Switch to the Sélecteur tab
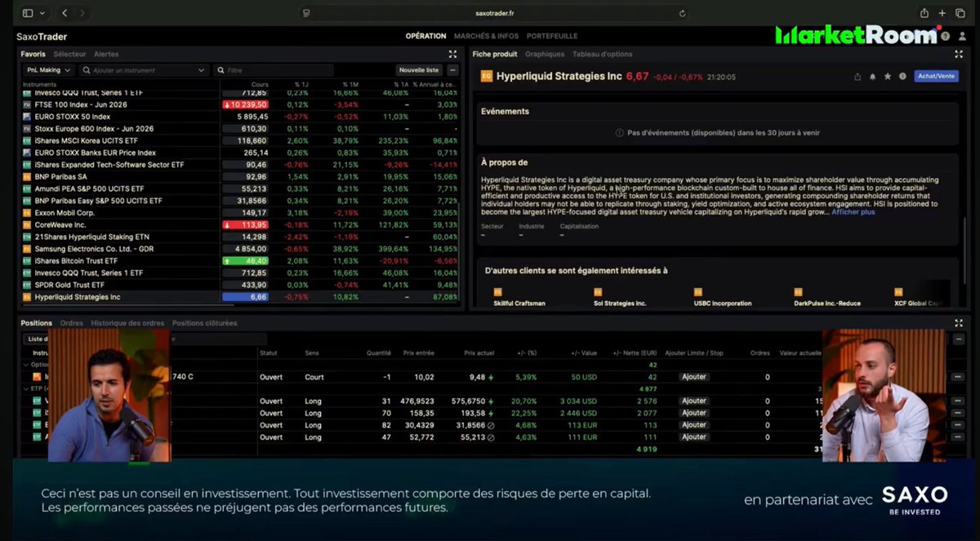 coord(69,54)
